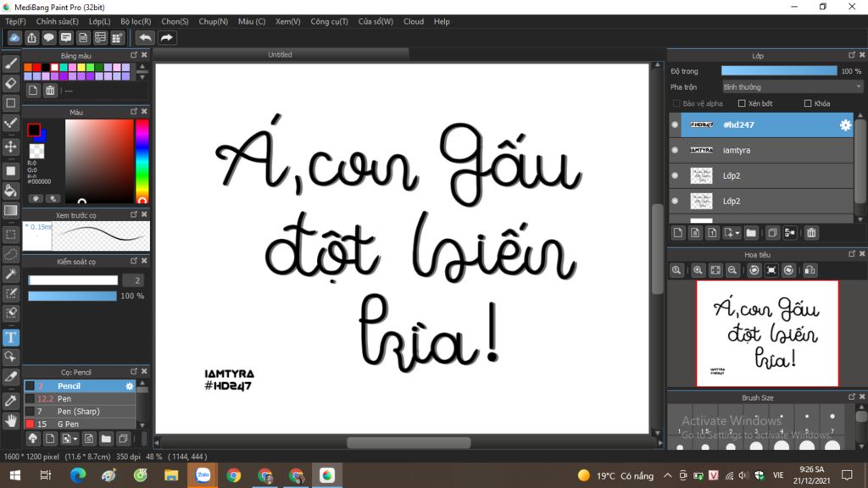This screenshot has width=868, height=488.
Task: Click the Hoa tiêu navigator preview thumbnail
Action: (767, 334)
